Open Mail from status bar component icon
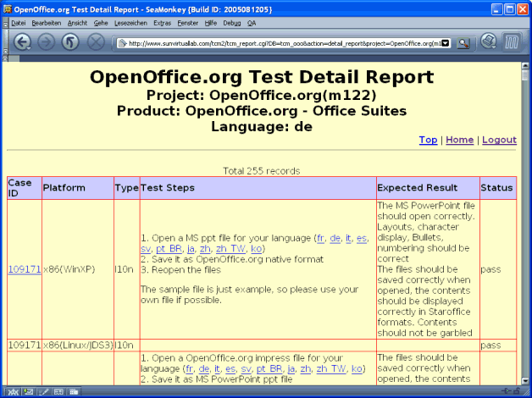This screenshot has width=532, height=398. point(28,391)
